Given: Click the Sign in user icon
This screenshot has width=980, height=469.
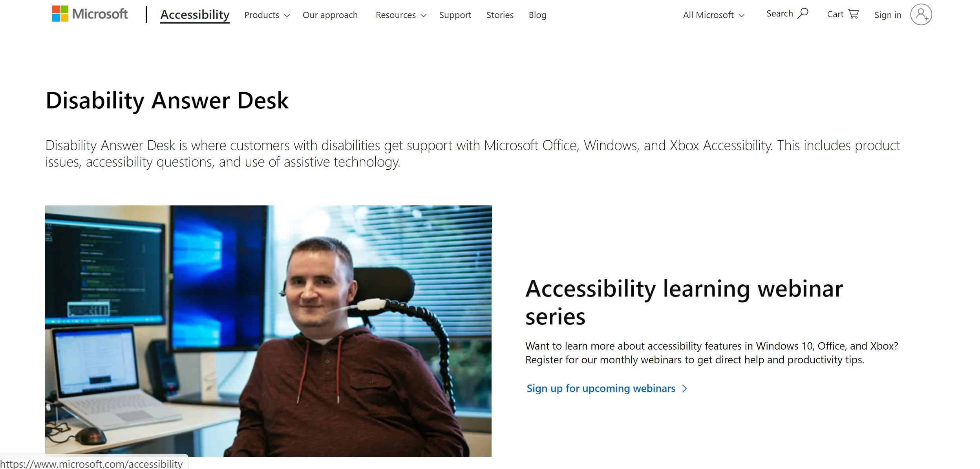Looking at the screenshot, I should (x=922, y=15).
